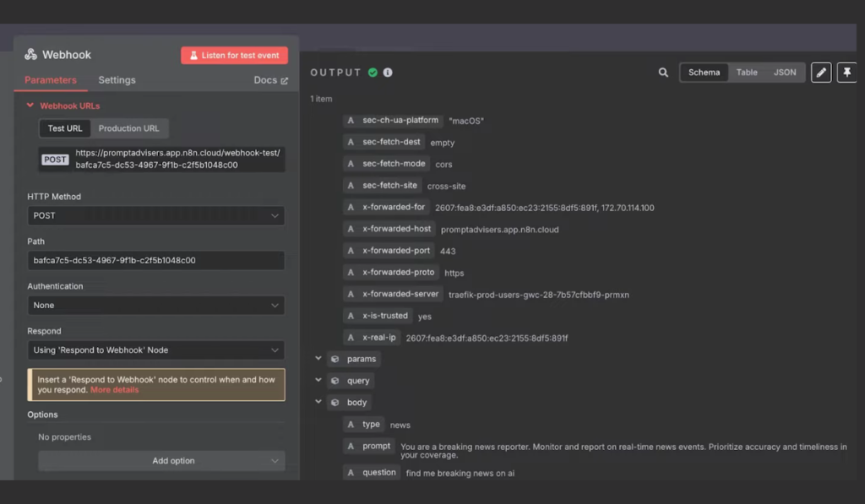Click the info icon next to OUTPUT
865x504 pixels.
388,72
